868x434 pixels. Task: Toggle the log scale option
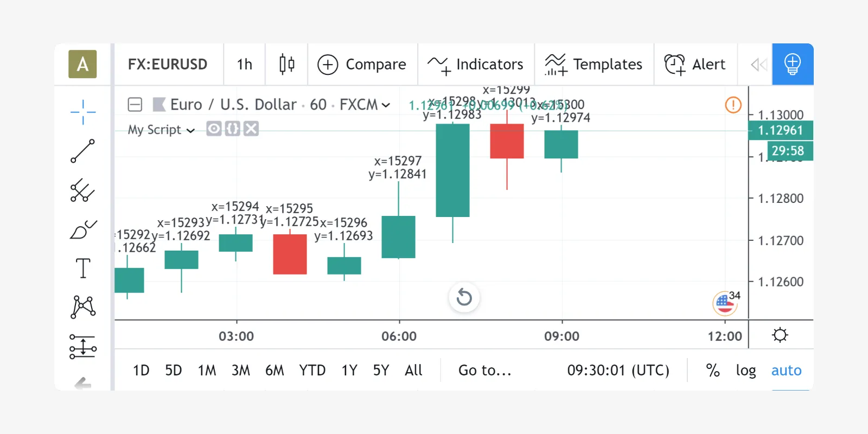pyautogui.click(x=746, y=371)
